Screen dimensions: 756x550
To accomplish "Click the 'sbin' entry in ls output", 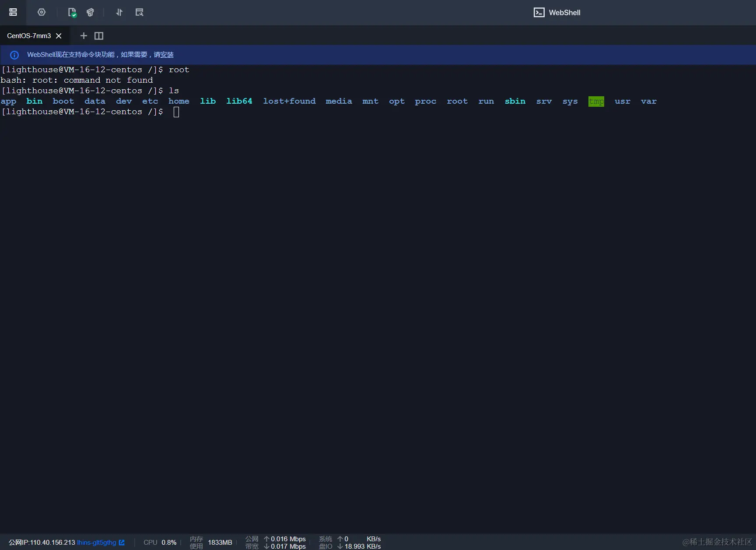I will (515, 102).
